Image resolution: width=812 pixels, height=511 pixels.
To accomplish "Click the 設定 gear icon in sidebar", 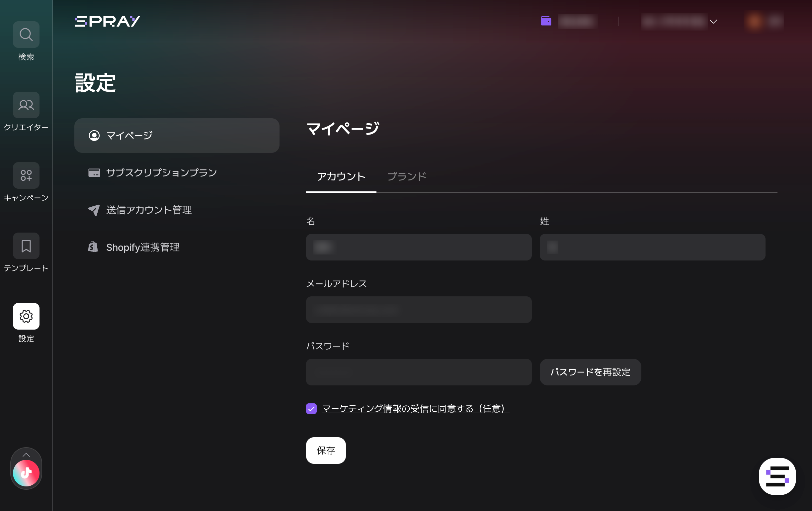I will (x=26, y=316).
